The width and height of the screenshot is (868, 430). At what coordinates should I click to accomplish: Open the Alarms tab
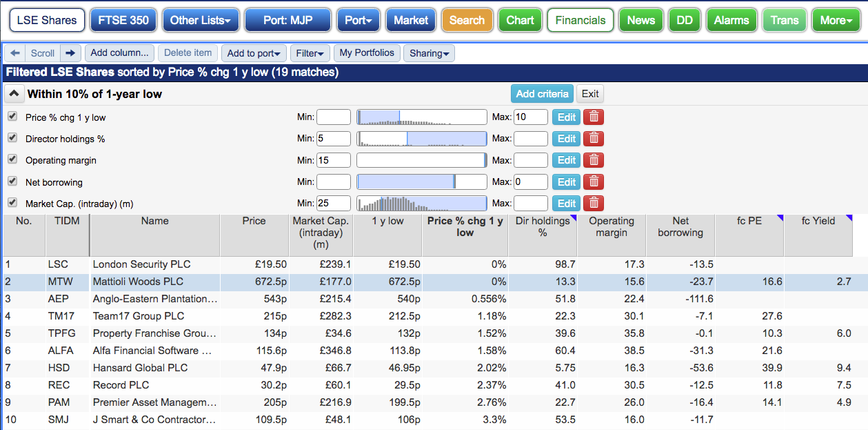(732, 20)
